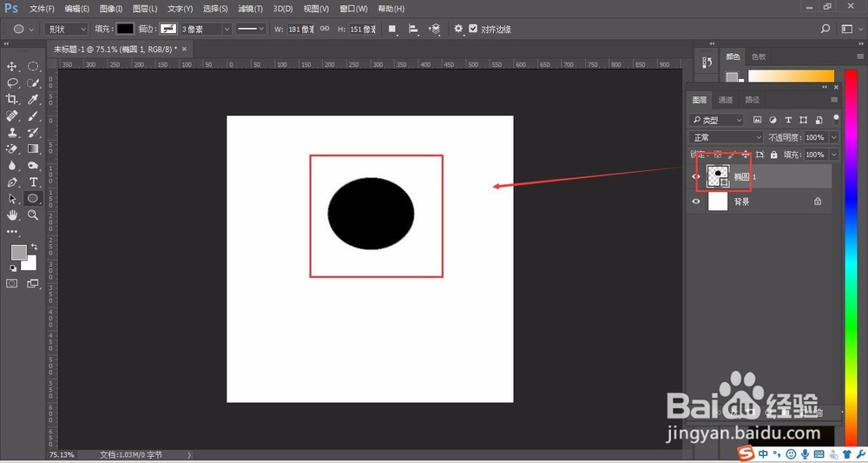Select the Eyedropper tool
Image resolution: width=868 pixels, height=463 pixels.
(33, 99)
